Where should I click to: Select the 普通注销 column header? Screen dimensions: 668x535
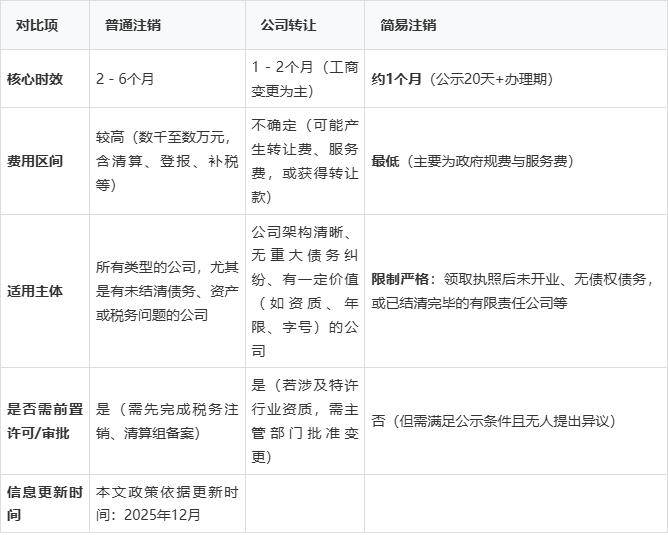(167, 25)
